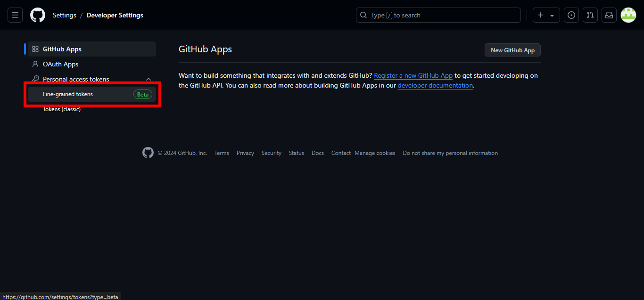Click Manage cookies in footer

point(375,153)
